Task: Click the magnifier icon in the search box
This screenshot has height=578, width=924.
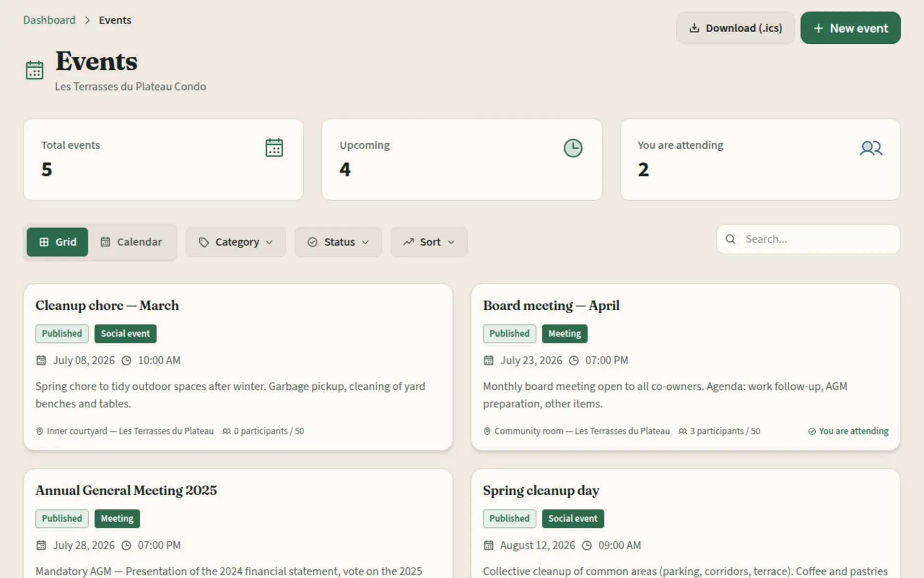Action: (x=730, y=239)
